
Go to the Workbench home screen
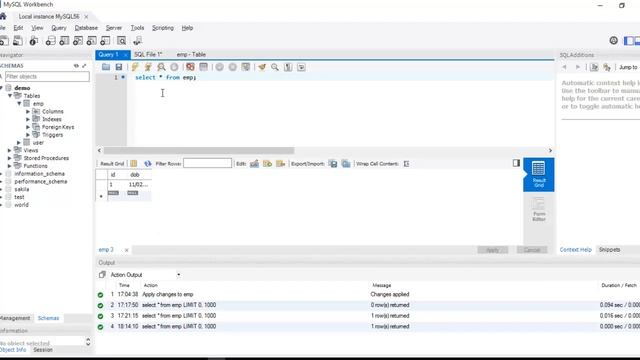tap(3, 16)
